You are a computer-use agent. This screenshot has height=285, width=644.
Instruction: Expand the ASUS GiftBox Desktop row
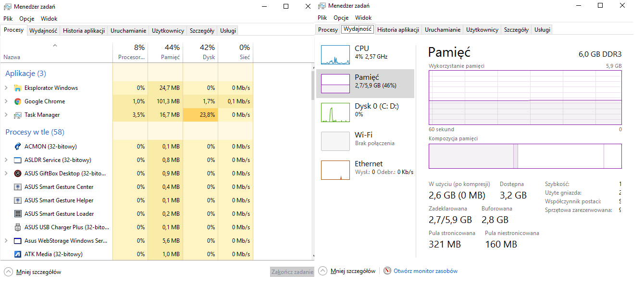[6, 173]
